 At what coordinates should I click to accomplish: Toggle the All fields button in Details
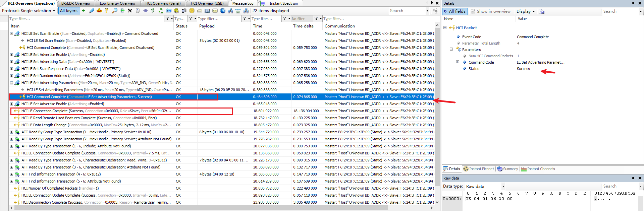[x=455, y=11]
